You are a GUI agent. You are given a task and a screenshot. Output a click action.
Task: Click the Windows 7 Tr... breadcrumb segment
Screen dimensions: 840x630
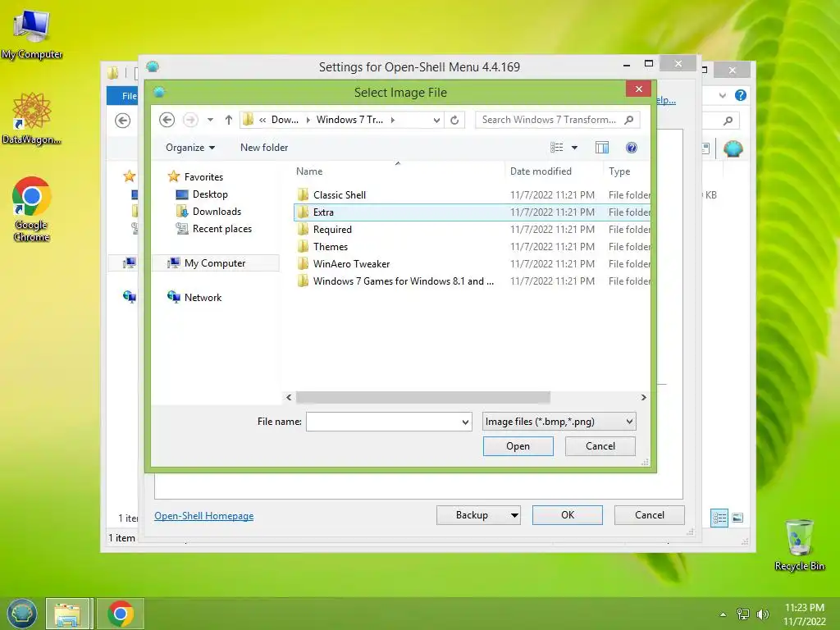[x=349, y=120]
